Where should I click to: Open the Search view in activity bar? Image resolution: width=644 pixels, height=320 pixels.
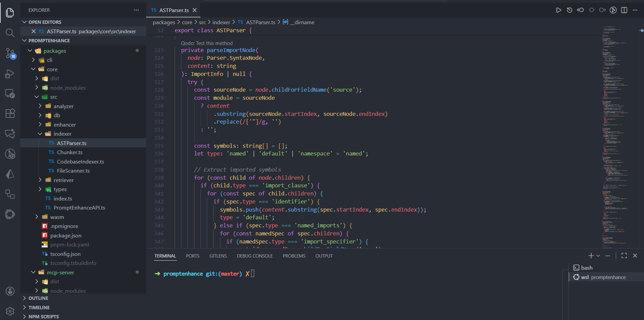point(10,33)
